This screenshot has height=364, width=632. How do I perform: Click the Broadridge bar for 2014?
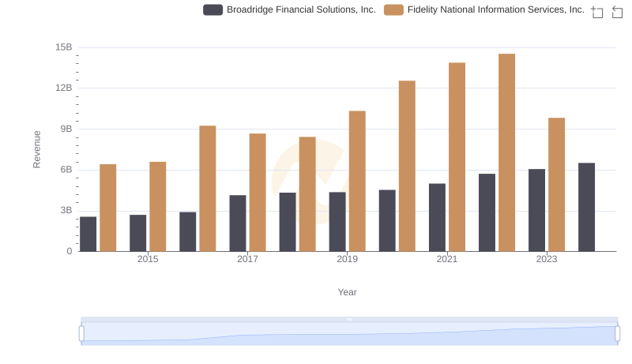[x=88, y=235]
